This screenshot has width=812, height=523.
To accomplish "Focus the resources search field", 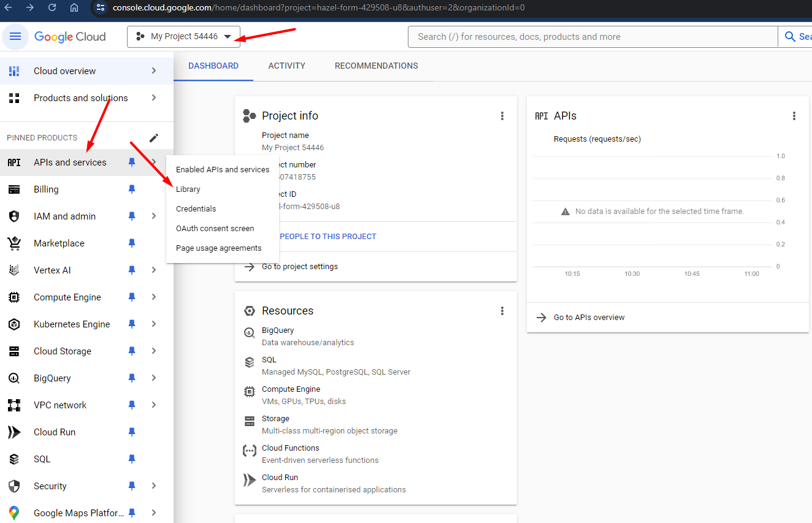I will pyautogui.click(x=592, y=37).
